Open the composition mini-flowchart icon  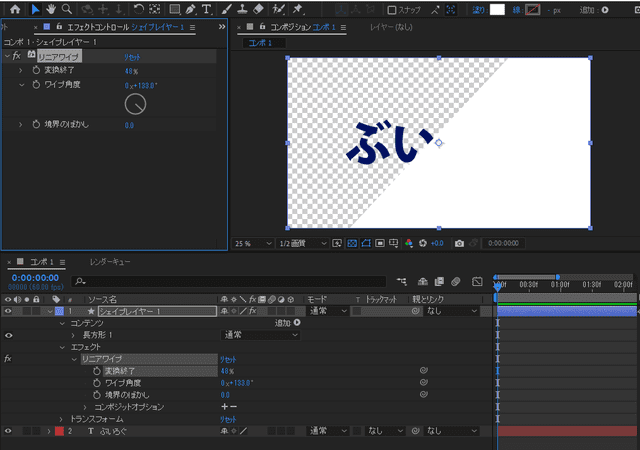coord(402,281)
